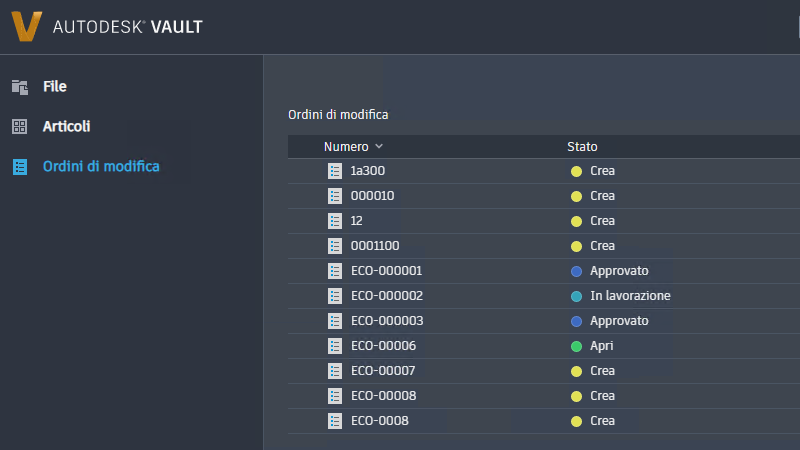Click the list icon next to ECO-000001

point(335,271)
